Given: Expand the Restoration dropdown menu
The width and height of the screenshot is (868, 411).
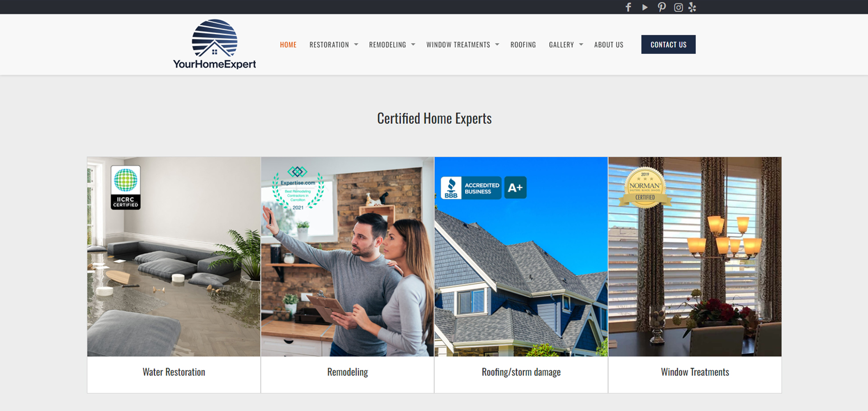Looking at the screenshot, I should click(x=333, y=45).
